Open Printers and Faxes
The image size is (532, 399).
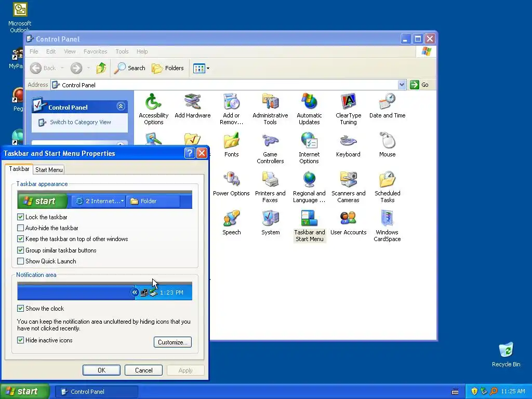(x=270, y=187)
